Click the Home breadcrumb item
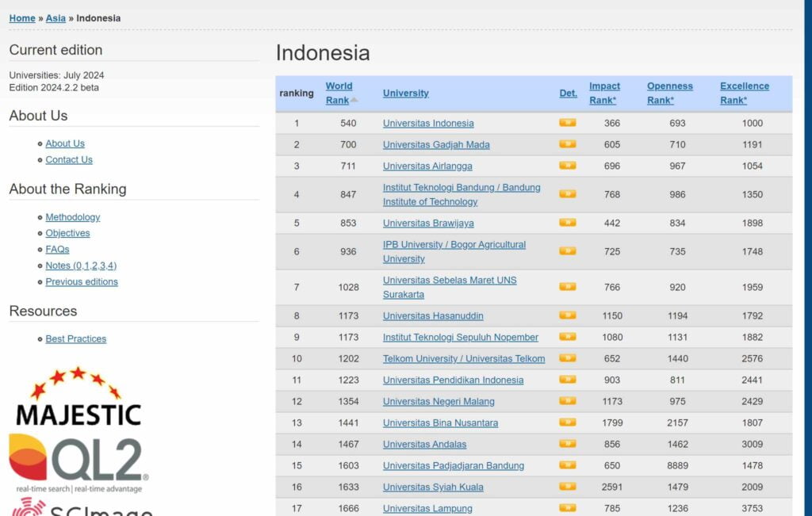Screen dimensions: 812x516 click(x=21, y=17)
